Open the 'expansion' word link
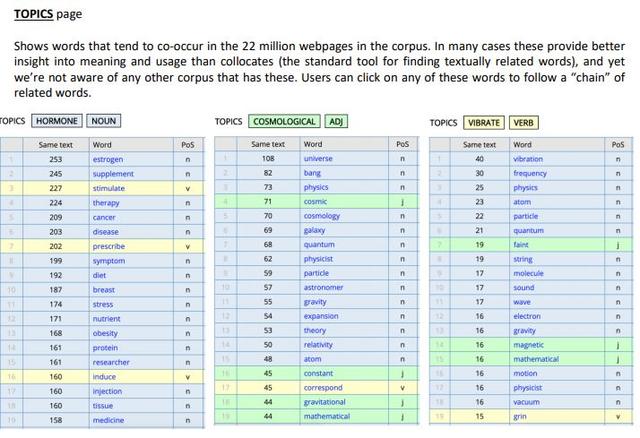The image size is (640, 438). (321, 316)
